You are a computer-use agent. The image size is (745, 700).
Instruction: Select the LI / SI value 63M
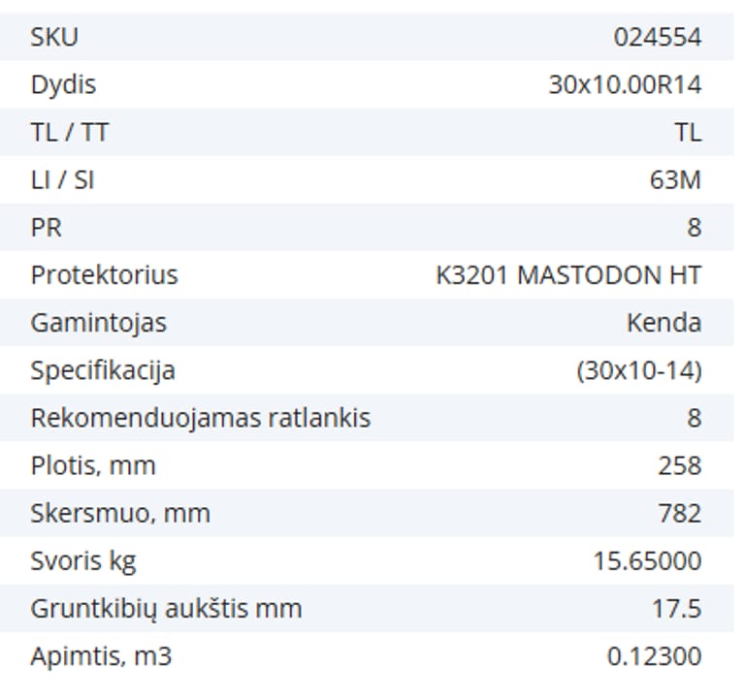[675, 180]
